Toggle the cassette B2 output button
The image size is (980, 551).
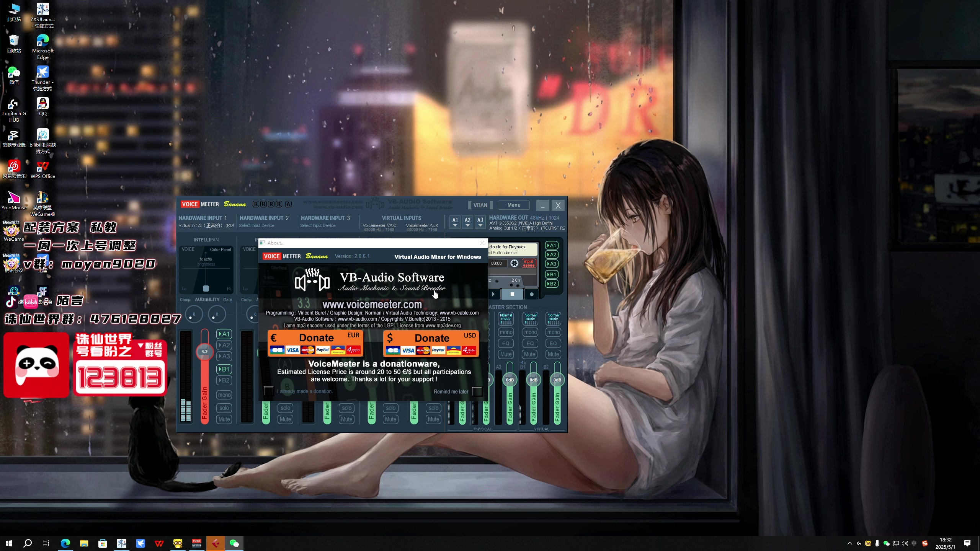click(552, 284)
